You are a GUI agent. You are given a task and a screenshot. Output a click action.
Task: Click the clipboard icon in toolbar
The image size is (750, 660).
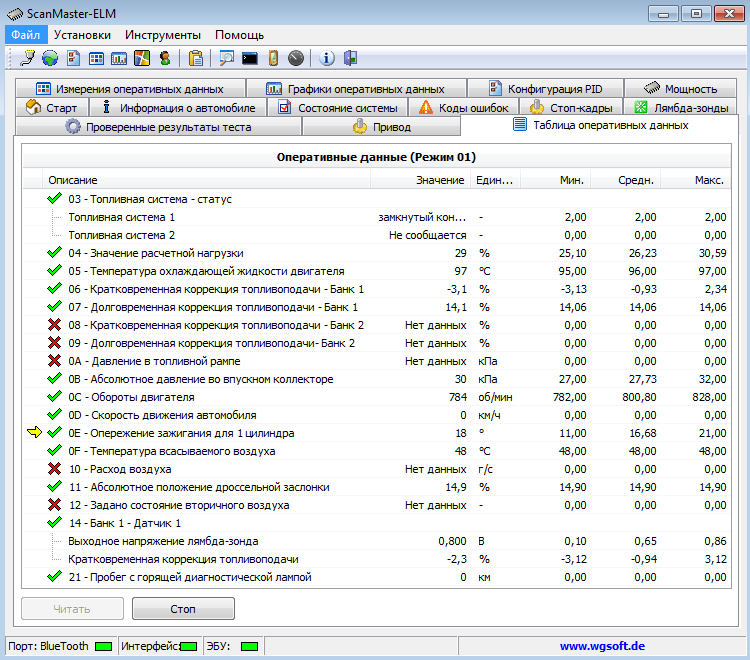click(x=196, y=58)
